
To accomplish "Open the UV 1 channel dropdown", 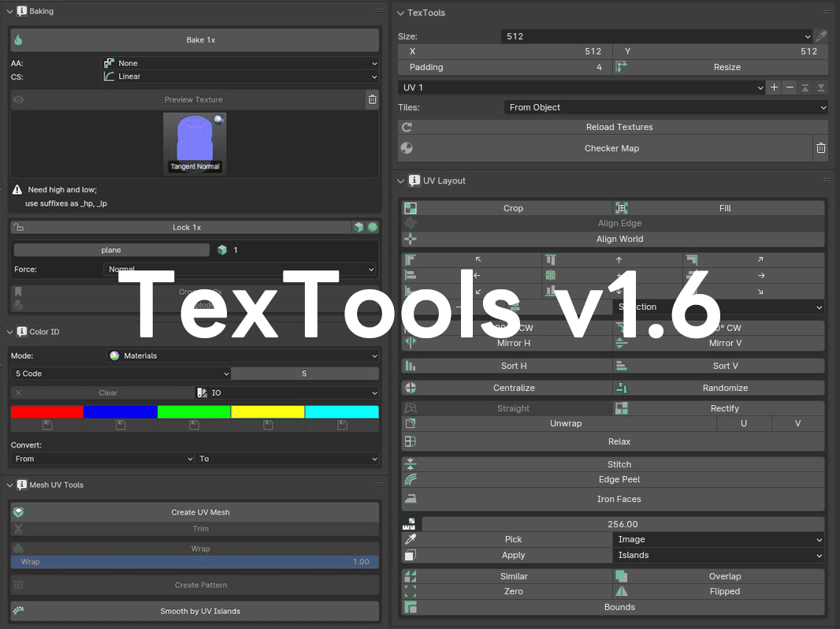I will 582,87.
